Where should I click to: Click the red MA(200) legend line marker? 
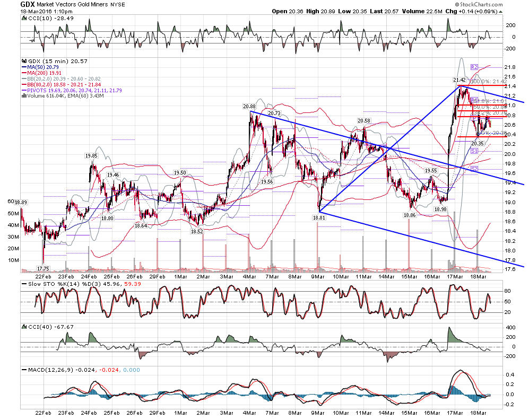[24, 73]
